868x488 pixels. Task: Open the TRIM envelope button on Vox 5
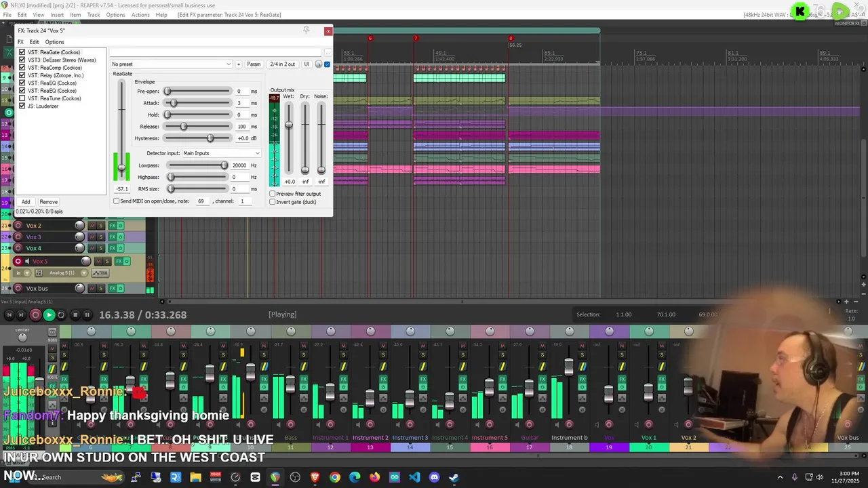click(100, 273)
